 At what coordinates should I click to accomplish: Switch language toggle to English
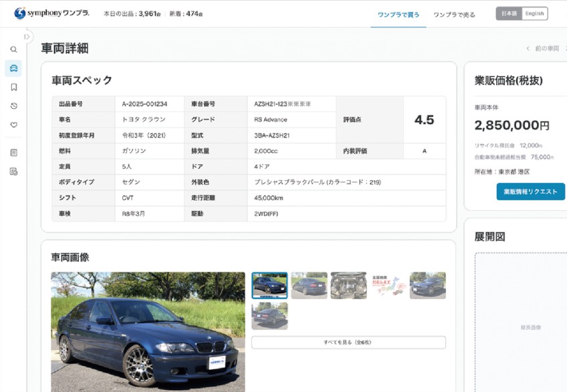coord(534,13)
